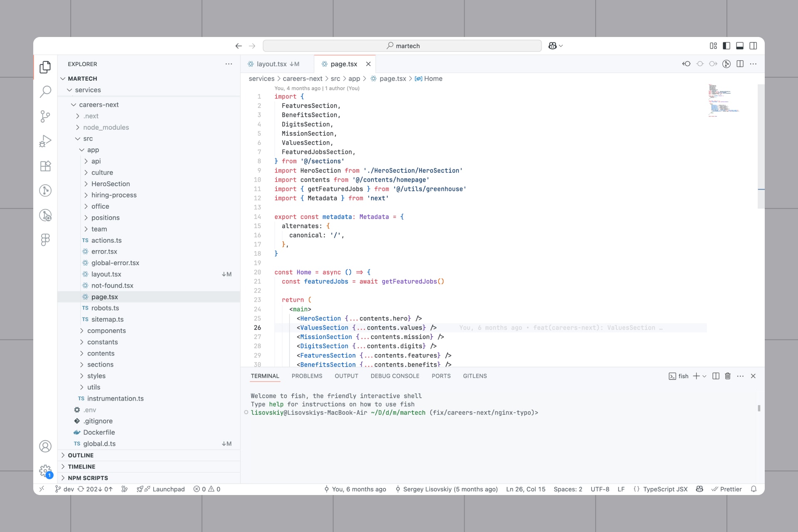Collapse the MARTECH root folder
Screen dimensions: 798x532
[x=149, y=79]
